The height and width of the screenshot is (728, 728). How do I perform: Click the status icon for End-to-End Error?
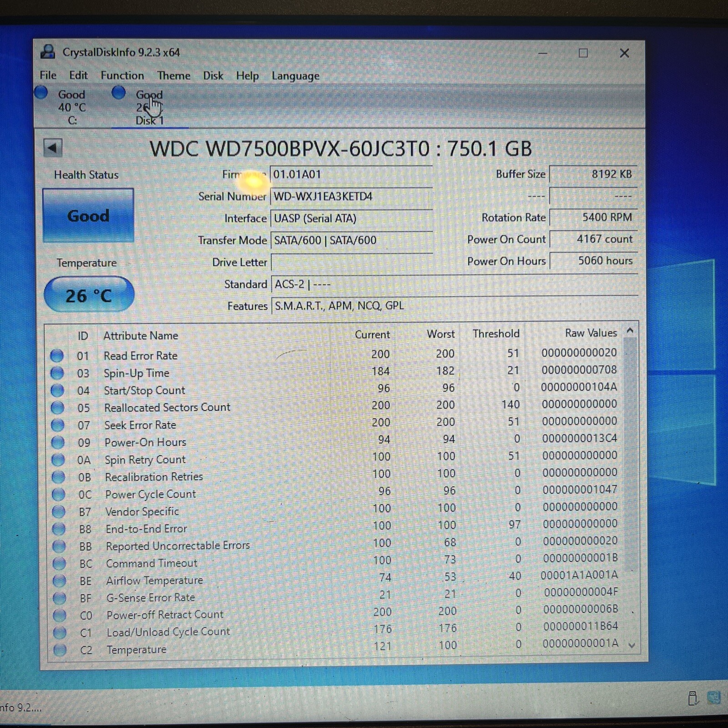coord(59,529)
